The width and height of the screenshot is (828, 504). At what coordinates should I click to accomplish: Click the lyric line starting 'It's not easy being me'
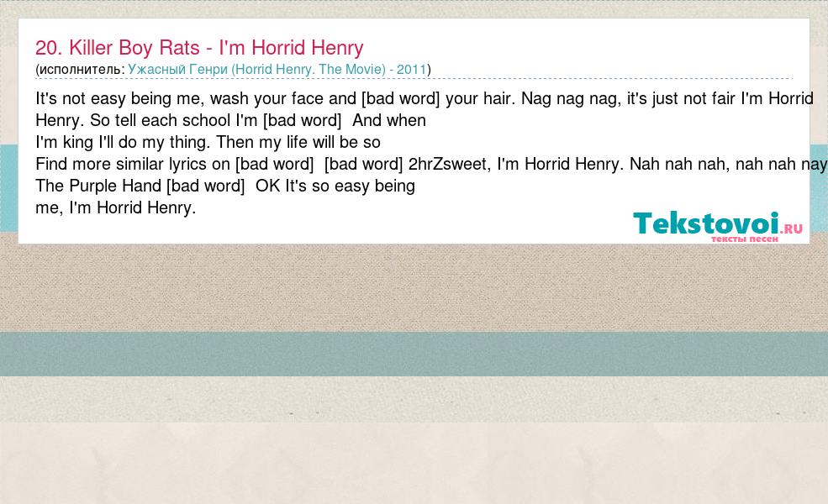[x=424, y=98]
